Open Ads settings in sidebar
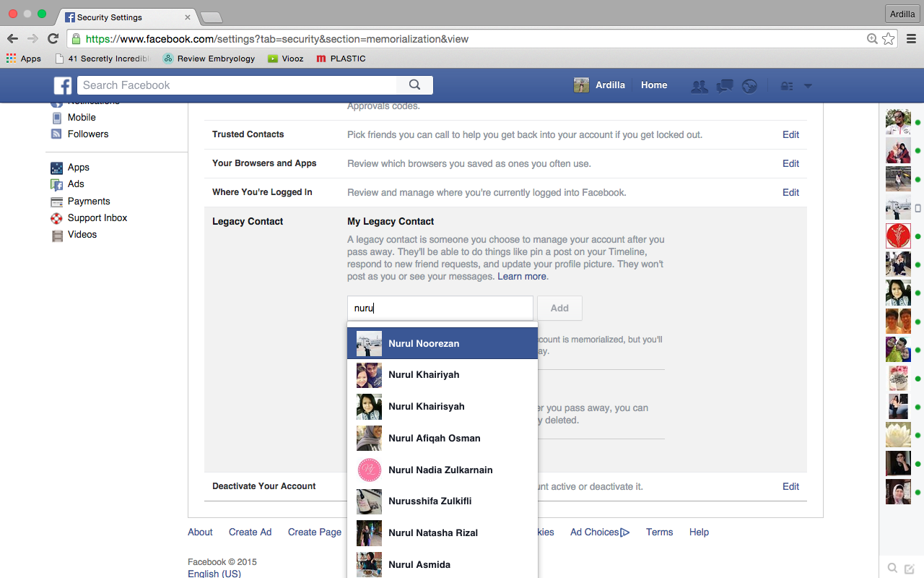 (67, 184)
